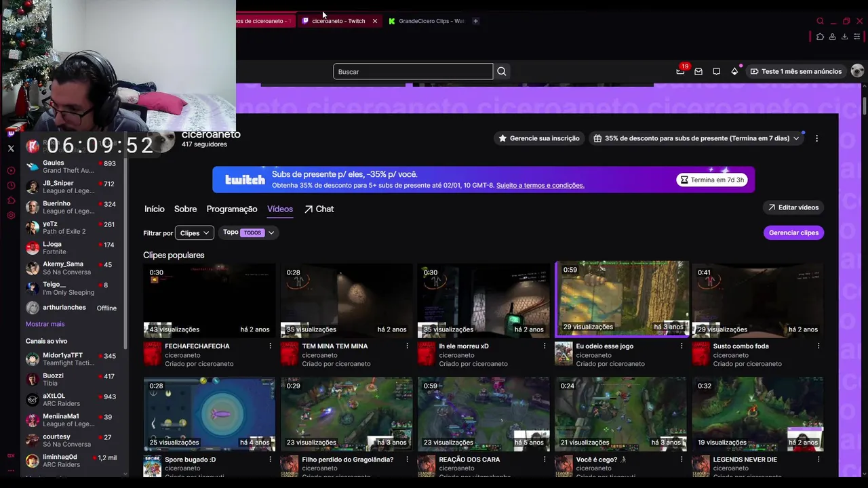This screenshot has height=488, width=868.
Task: Open options menu for Susto combo foda clip
Action: (x=818, y=346)
